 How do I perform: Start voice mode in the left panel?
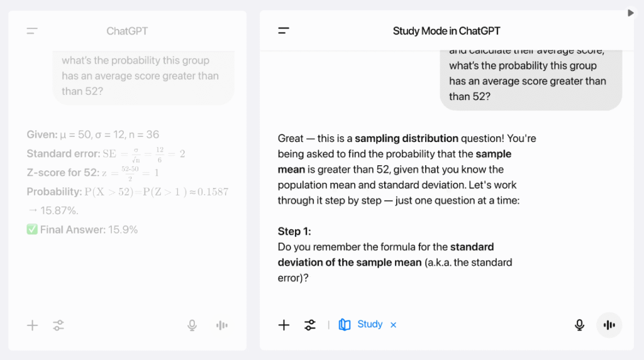coord(221,325)
